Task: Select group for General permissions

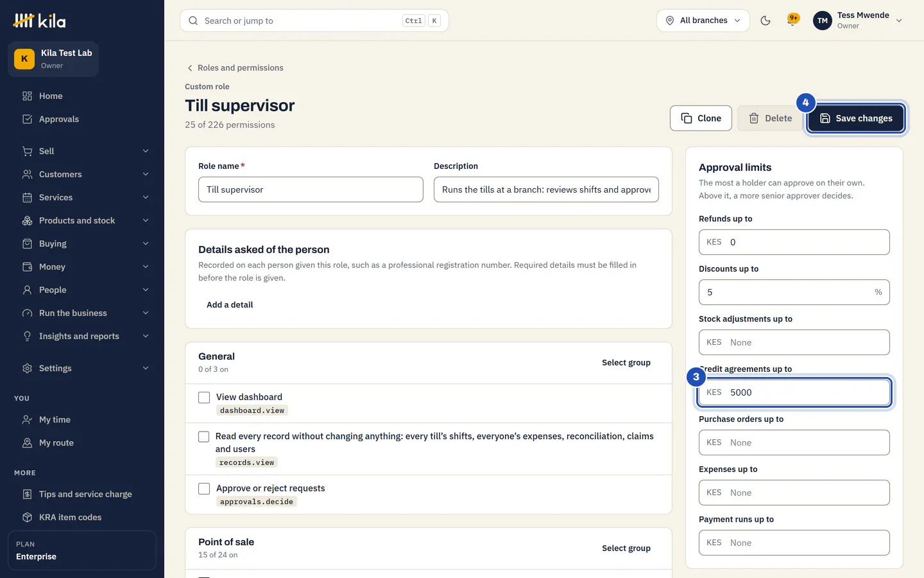Action: tap(626, 363)
